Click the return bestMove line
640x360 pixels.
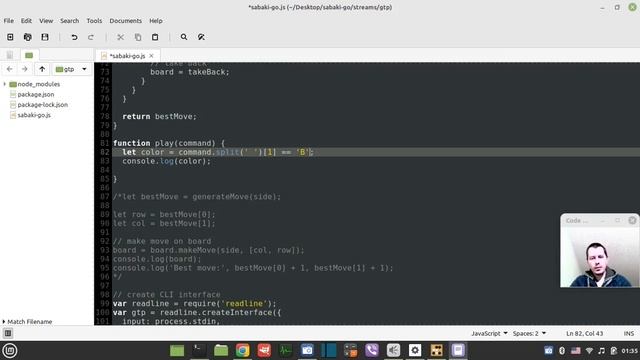pos(159,117)
